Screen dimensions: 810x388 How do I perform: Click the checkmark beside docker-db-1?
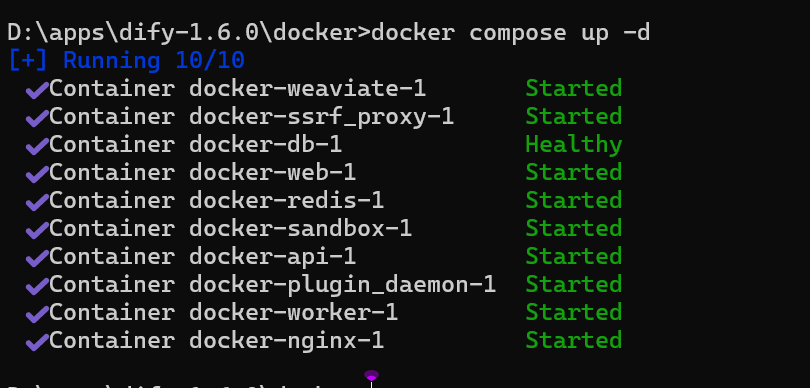37,146
